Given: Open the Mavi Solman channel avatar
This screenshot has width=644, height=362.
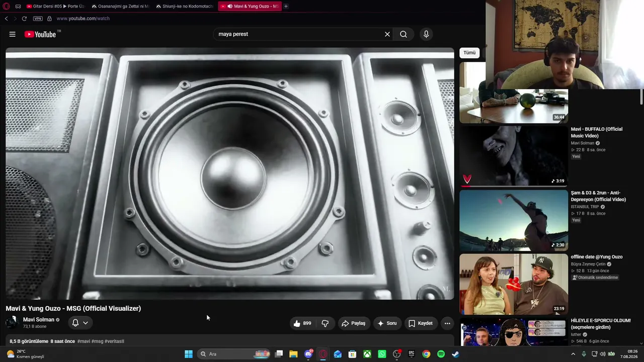Looking at the screenshot, I should [12, 322].
